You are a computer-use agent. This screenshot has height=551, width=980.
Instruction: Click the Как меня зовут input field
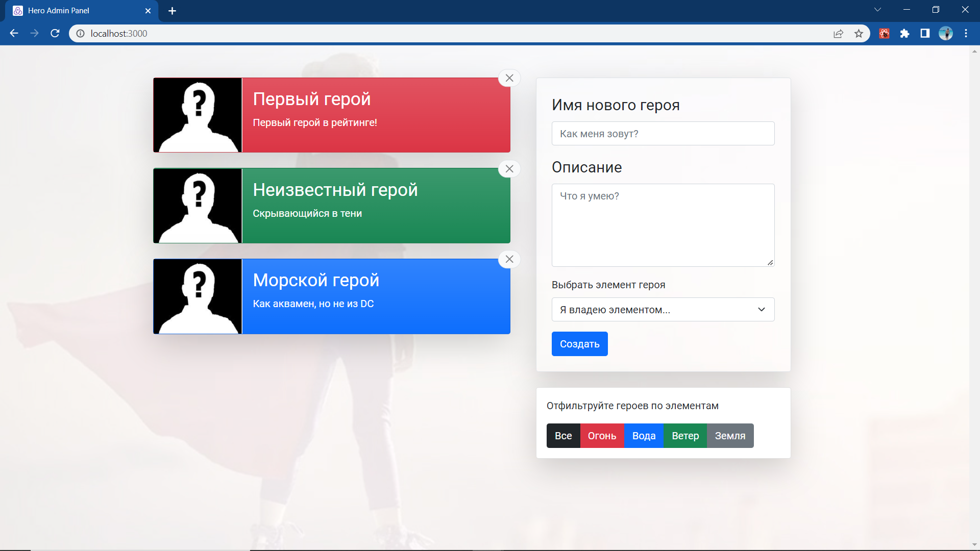[663, 133]
